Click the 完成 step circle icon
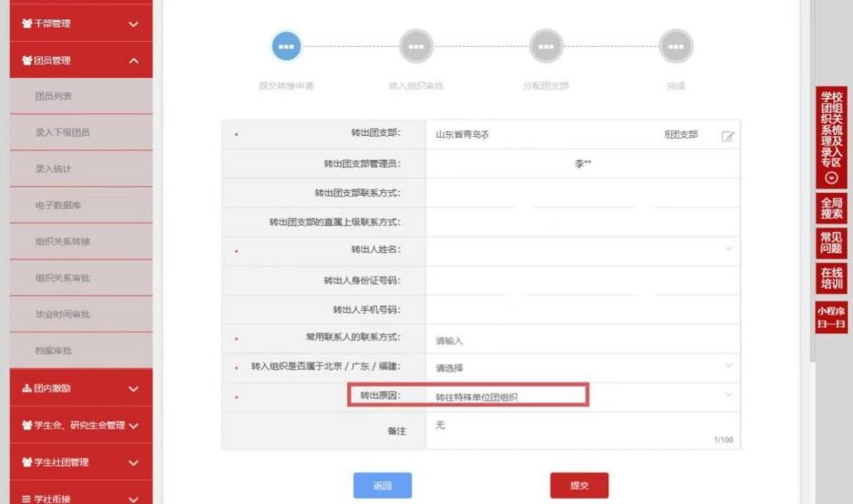 [x=676, y=46]
